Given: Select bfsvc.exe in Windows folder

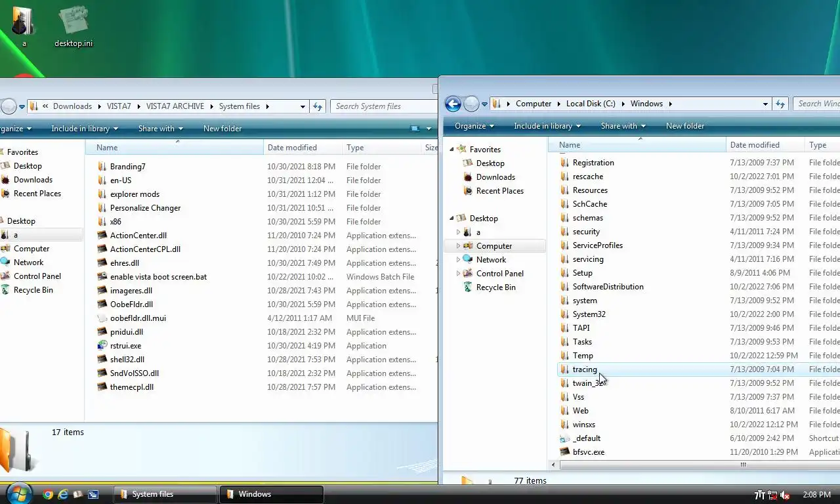Looking at the screenshot, I should (589, 452).
